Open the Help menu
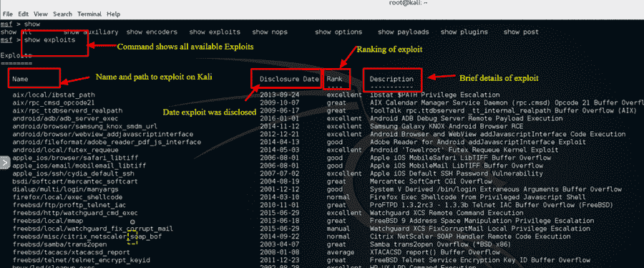 coord(113,14)
